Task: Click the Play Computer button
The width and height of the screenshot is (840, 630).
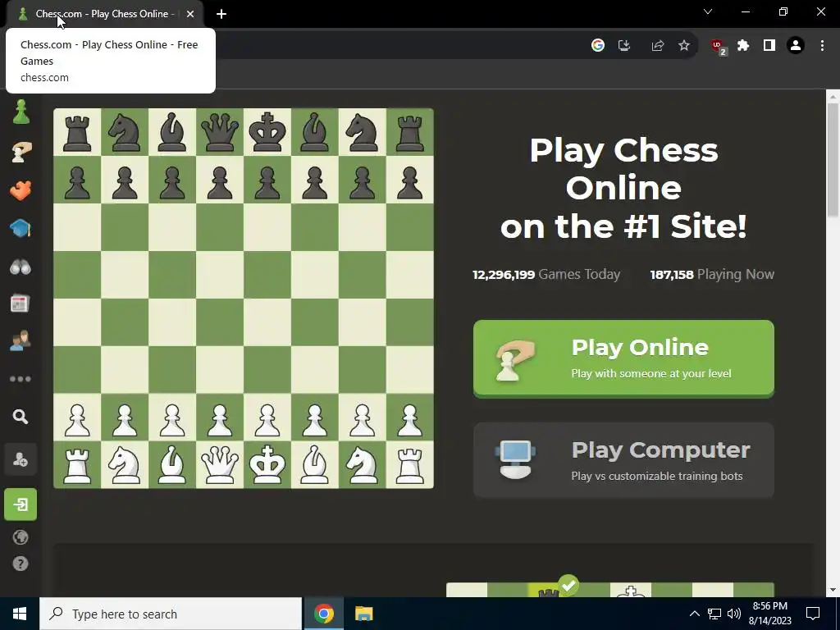Action: click(623, 460)
